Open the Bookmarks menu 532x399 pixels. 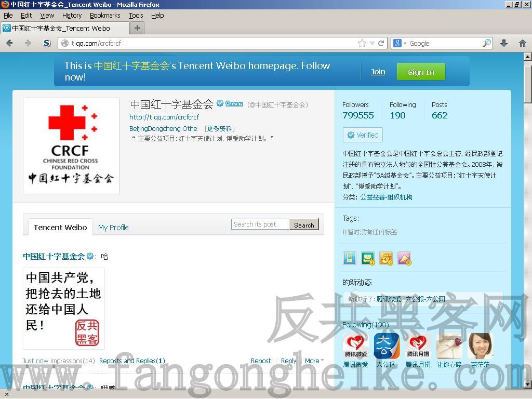coord(105,15)
